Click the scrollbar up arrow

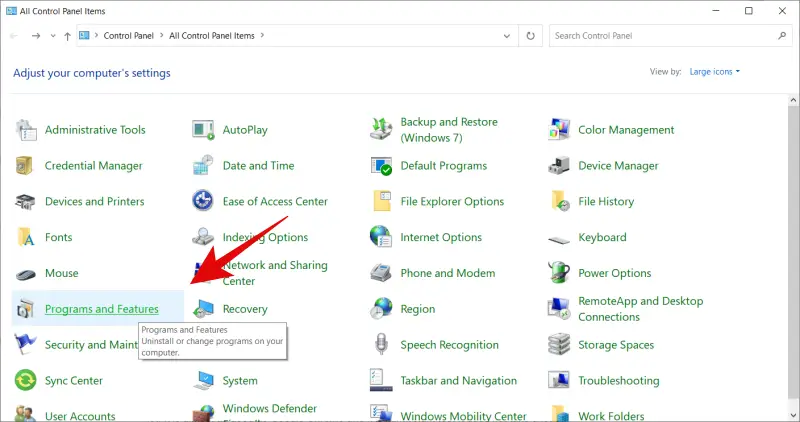793,100
